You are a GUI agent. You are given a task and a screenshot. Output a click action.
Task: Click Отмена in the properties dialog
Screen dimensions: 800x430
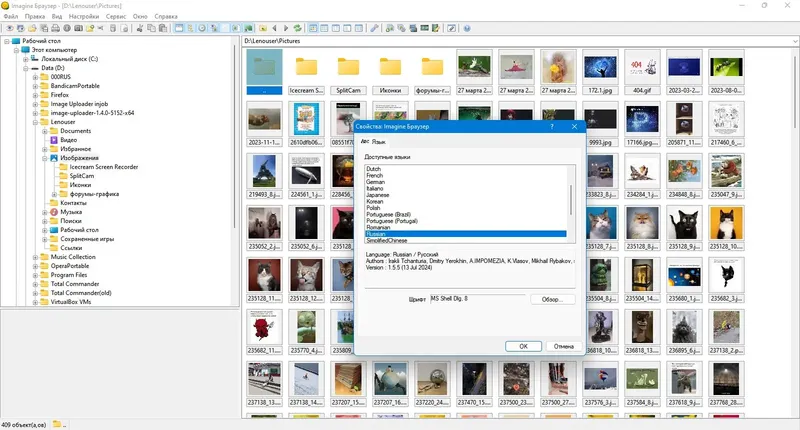(563, 346)
